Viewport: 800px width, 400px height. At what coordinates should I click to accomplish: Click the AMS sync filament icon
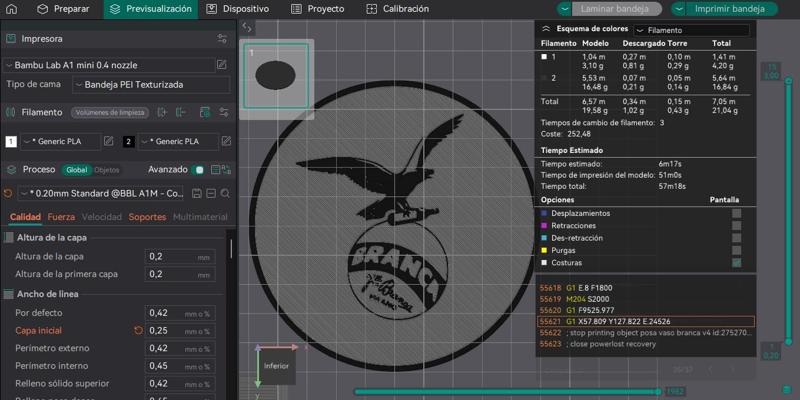[205, 112]
